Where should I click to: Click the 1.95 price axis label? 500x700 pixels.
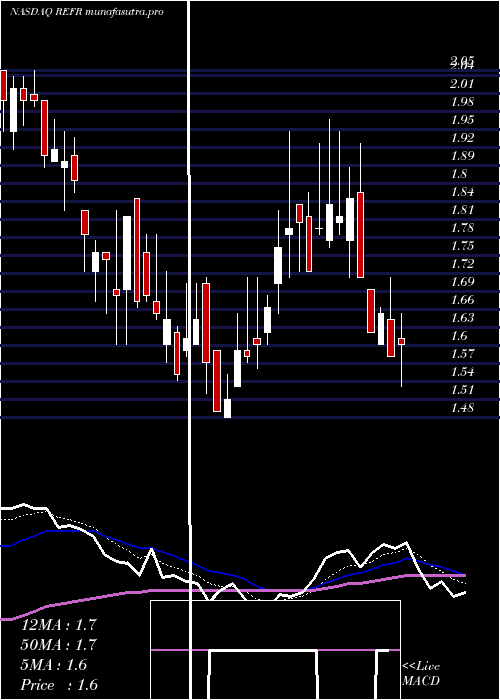coord(462,120)
